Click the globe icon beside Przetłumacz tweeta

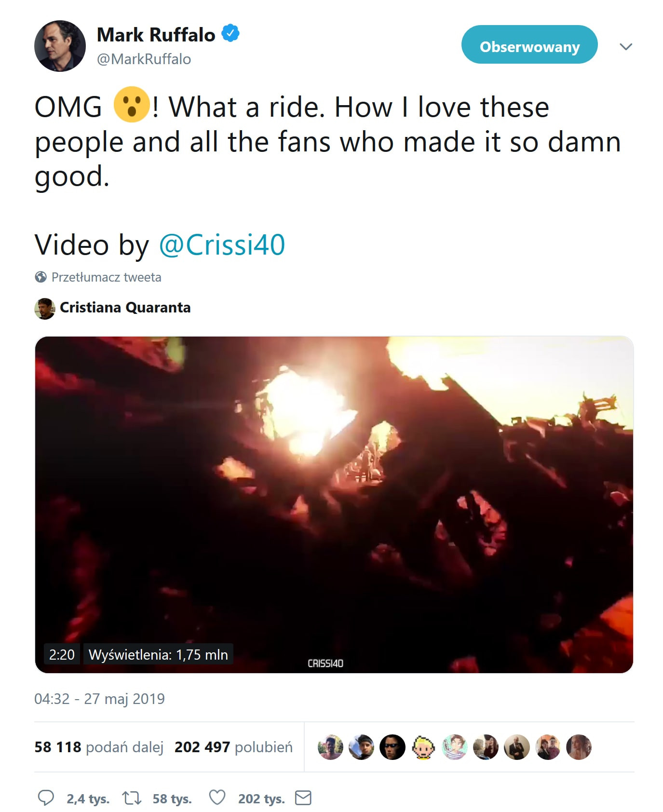[x=41, y=277]
